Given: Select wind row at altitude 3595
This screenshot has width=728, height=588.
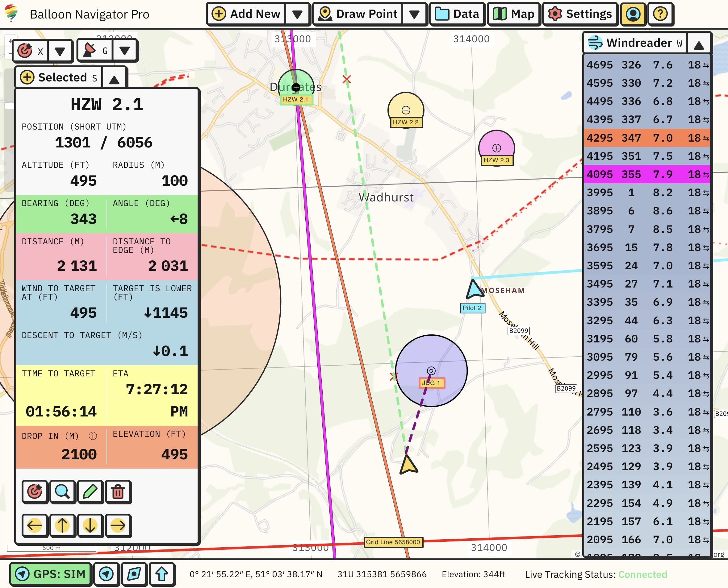Looking at the screenshot, I should [647, 266].
